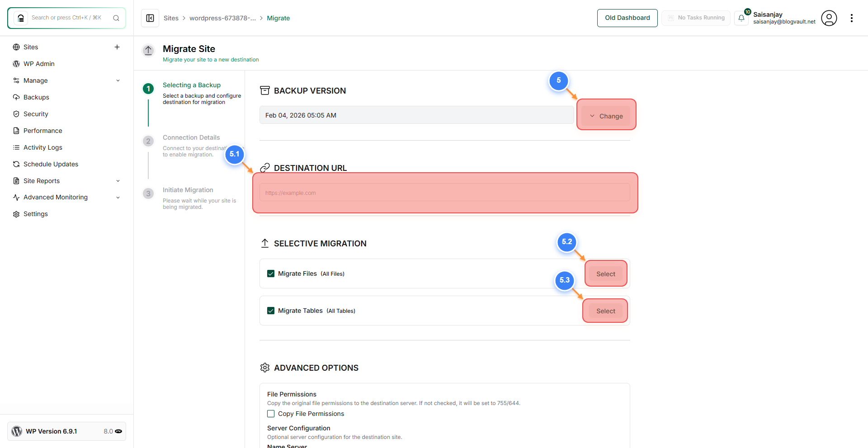Expand the Advanced Monitoring chevron

118,198
